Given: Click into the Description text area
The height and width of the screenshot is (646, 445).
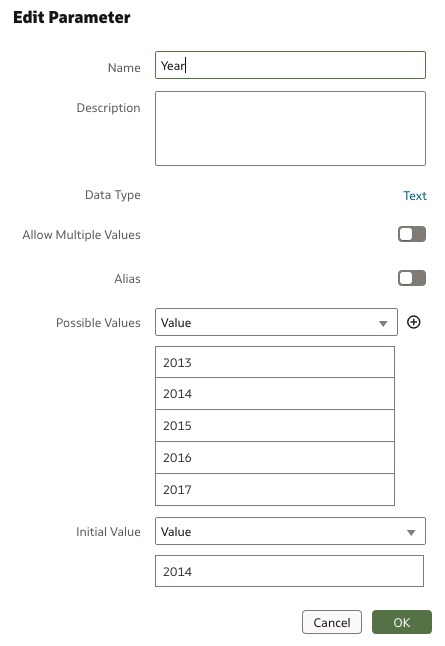Looking at the screenshot, I should pyautogui.click(x=290, y=129).
